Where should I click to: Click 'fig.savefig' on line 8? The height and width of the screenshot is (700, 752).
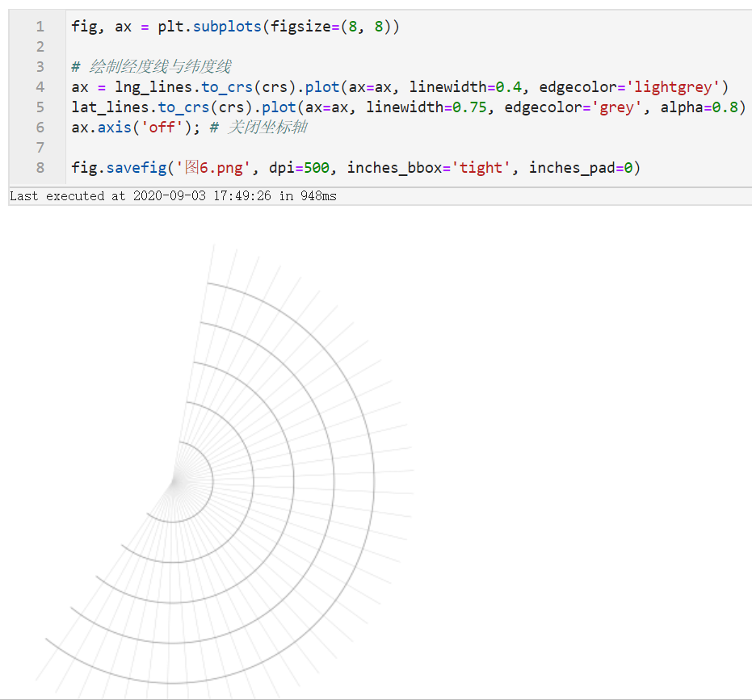[119, 167]
